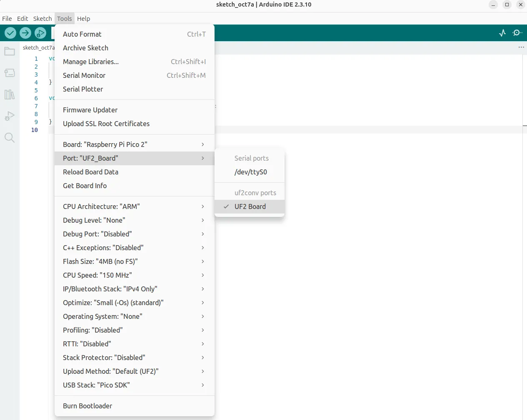Viewport: 527px width, 420px height.
Task: Open the Boards Manager sidebar icon
Action: click(10, 73)
